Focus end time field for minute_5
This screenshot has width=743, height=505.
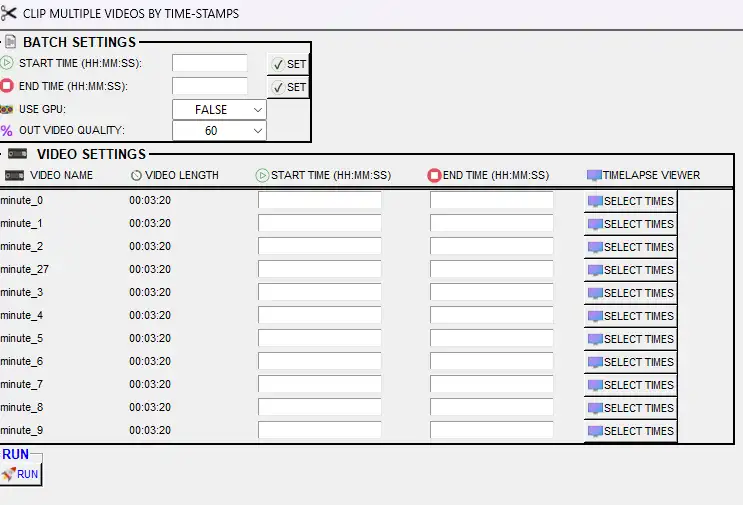492,338
